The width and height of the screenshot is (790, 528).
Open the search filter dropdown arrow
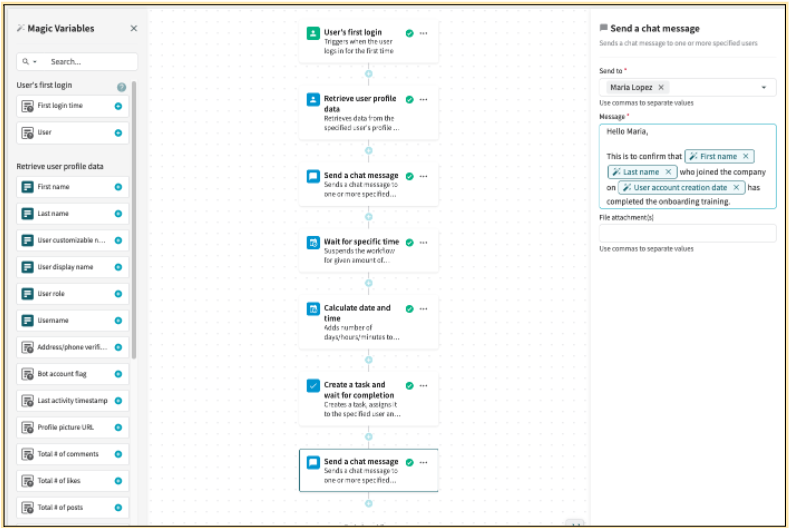coord(35,61)
